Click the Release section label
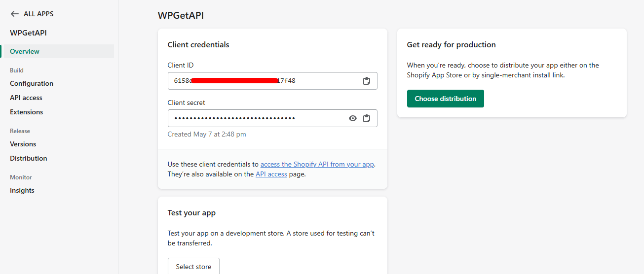 pos(20,131)
